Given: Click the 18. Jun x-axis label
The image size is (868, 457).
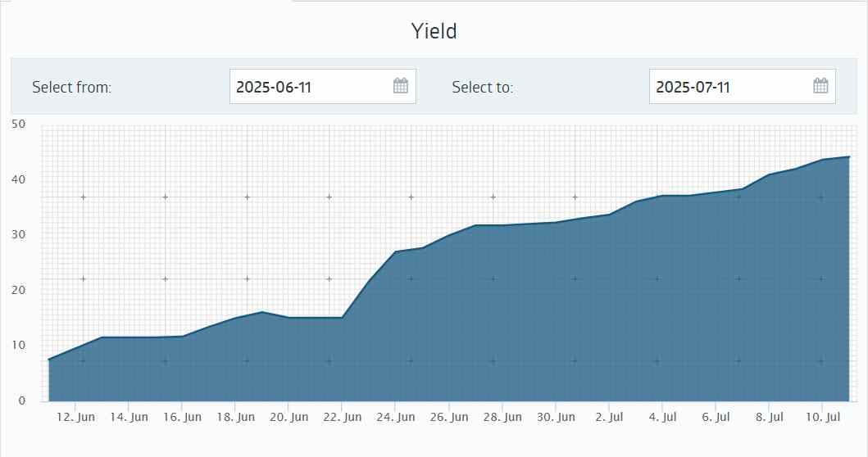Looking at the screenshot, I should coord(235,417).
